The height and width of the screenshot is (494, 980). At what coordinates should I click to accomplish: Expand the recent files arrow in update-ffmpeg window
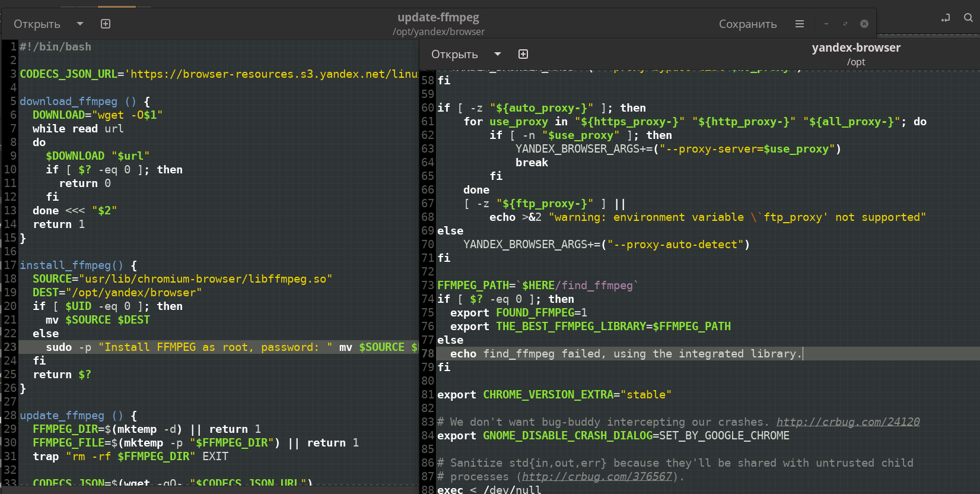click(80, 24)
